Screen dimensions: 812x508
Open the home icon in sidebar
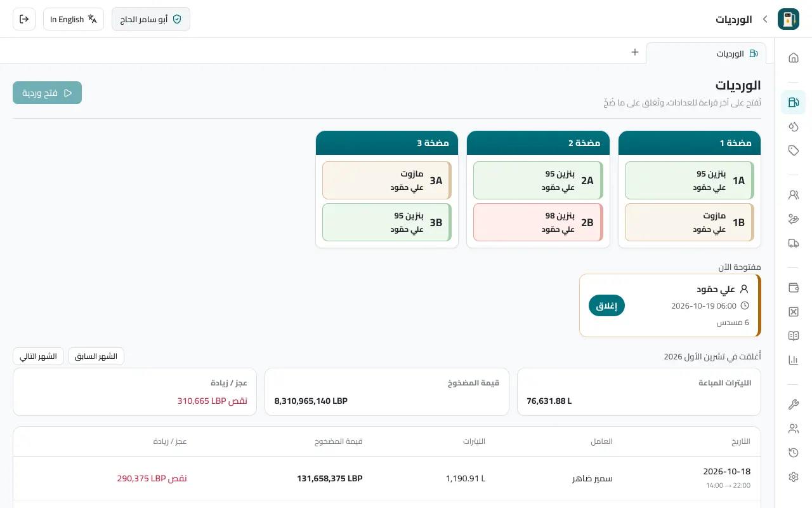[793, 58]
